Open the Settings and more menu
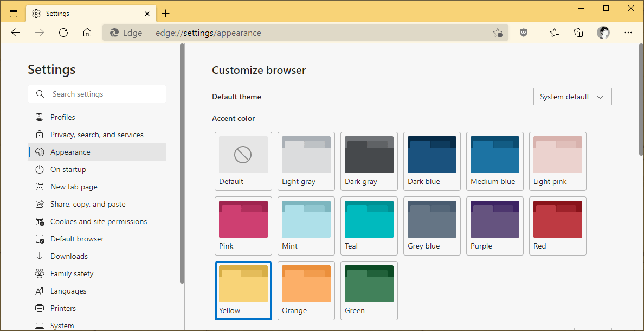 [x=628, y=33]
